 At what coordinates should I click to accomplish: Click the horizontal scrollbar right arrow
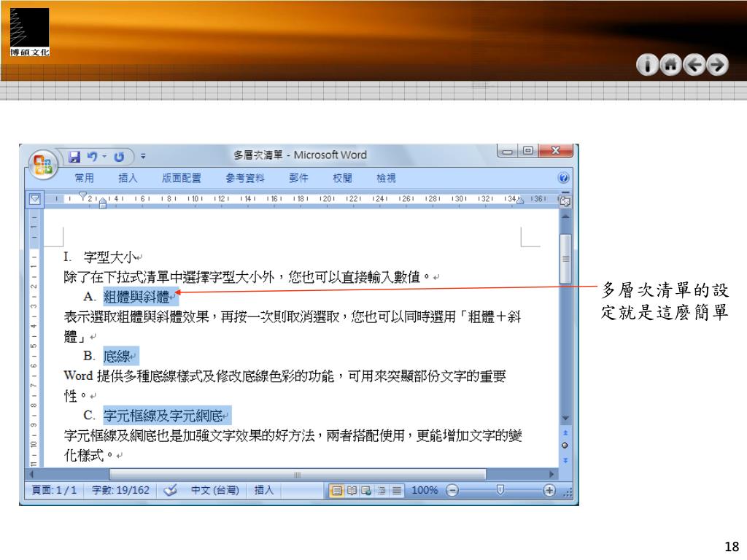pos(551,474)
